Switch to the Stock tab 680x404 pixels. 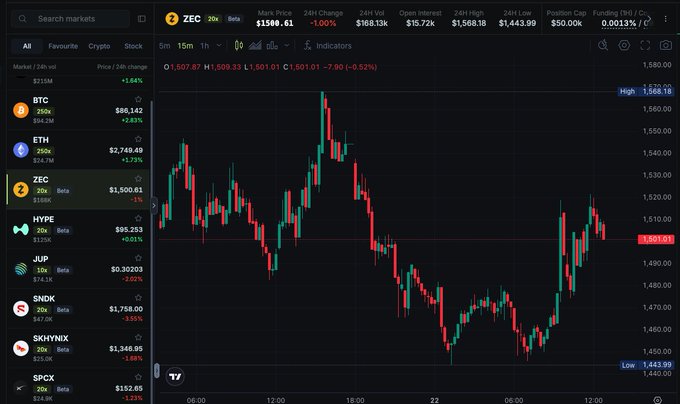[x=133, y=46]
